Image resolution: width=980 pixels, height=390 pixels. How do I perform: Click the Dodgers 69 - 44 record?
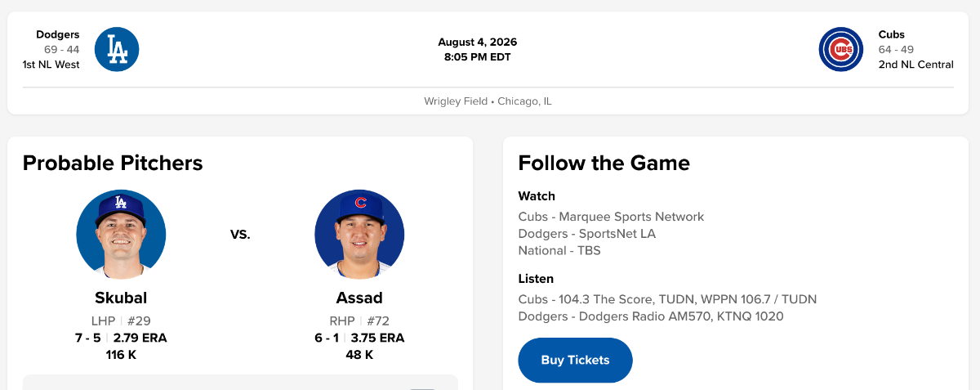[62, 49]
